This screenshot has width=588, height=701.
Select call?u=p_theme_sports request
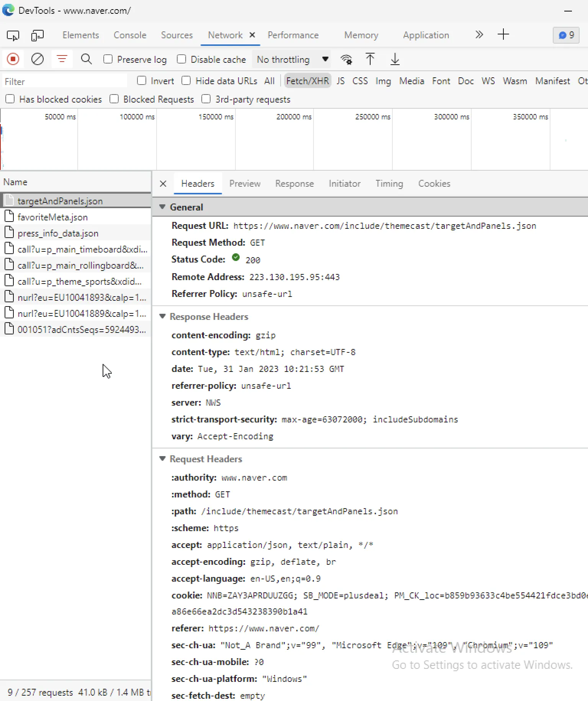(75, 281)
